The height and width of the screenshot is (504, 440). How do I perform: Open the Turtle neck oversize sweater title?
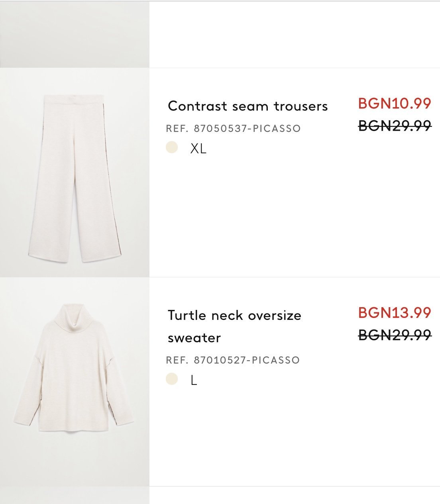234,316
